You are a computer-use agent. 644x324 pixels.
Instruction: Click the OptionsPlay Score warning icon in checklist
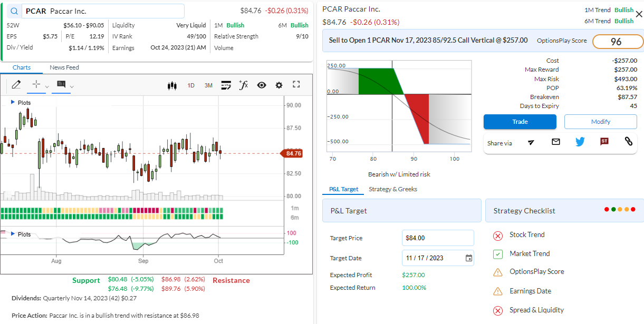[x=498, y=272]
